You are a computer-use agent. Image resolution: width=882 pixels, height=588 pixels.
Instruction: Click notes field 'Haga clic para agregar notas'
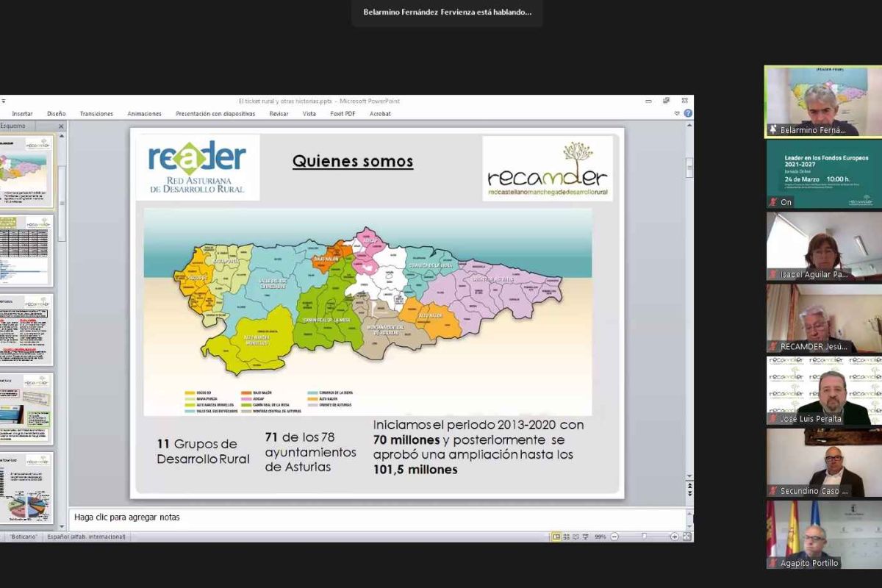pos(379,517)
